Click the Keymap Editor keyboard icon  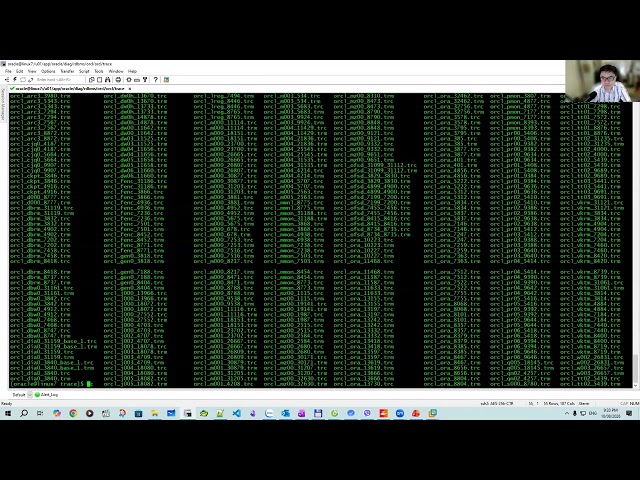(137, 80)
